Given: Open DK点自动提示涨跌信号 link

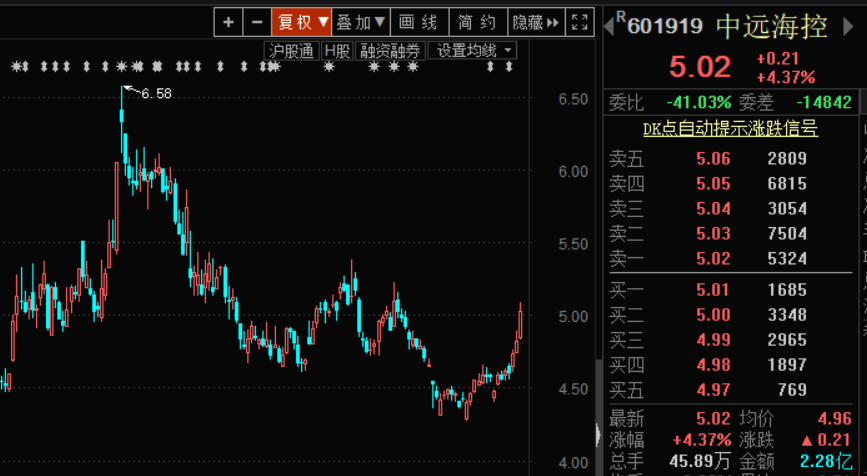Looking at the screenshot, I should [729, 129].
